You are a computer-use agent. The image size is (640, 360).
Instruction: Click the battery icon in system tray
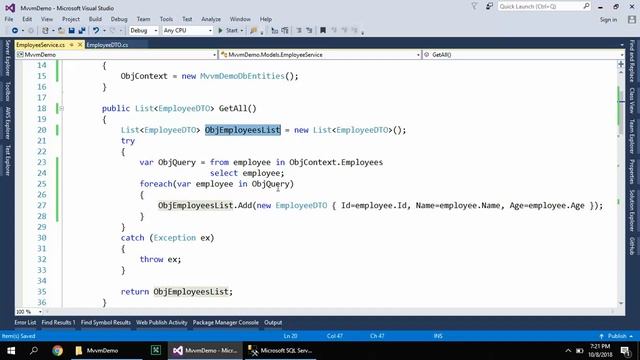pos(580,351)
